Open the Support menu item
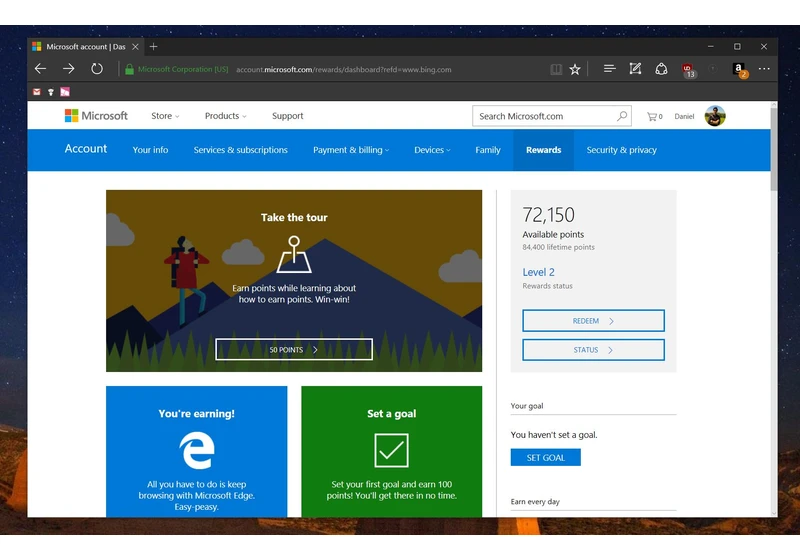 pyautogui.click(x=287, y=116)
